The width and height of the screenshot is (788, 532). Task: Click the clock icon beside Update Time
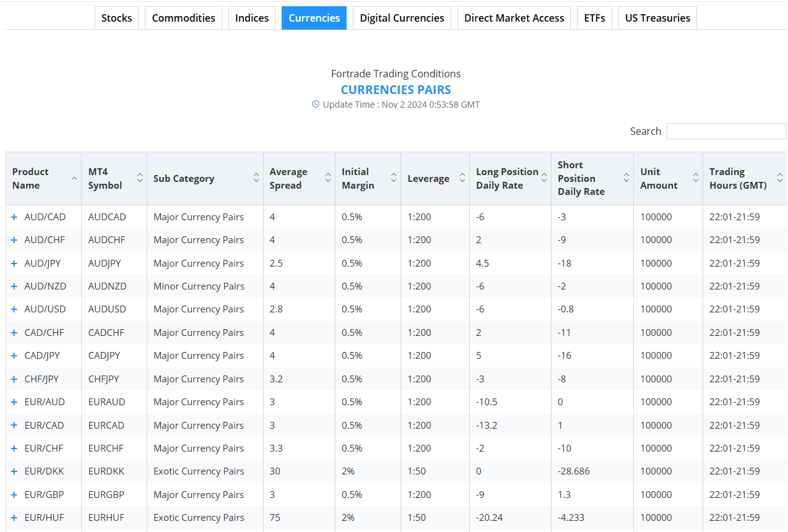click(x=316, y=104)
